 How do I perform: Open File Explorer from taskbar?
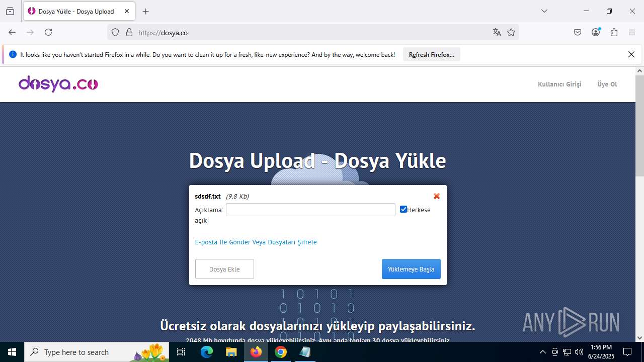(231, 352)
